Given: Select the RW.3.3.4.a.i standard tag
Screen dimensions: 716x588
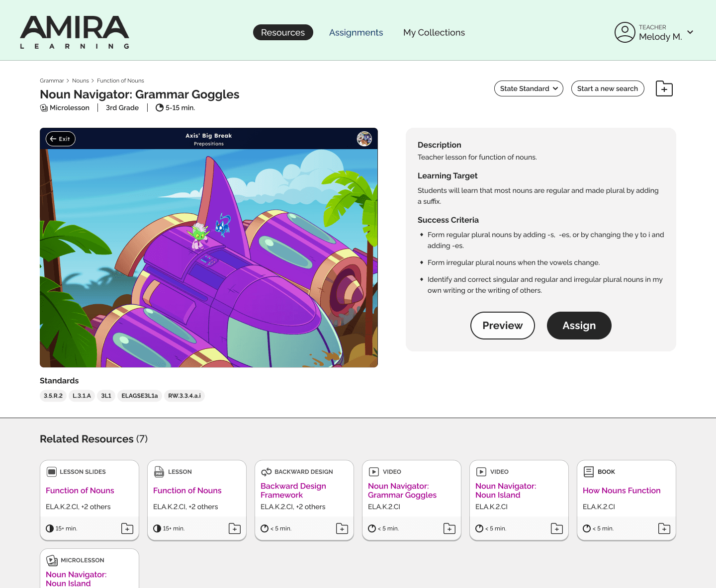Looking at the screenshot, I should tap(184, 396).
